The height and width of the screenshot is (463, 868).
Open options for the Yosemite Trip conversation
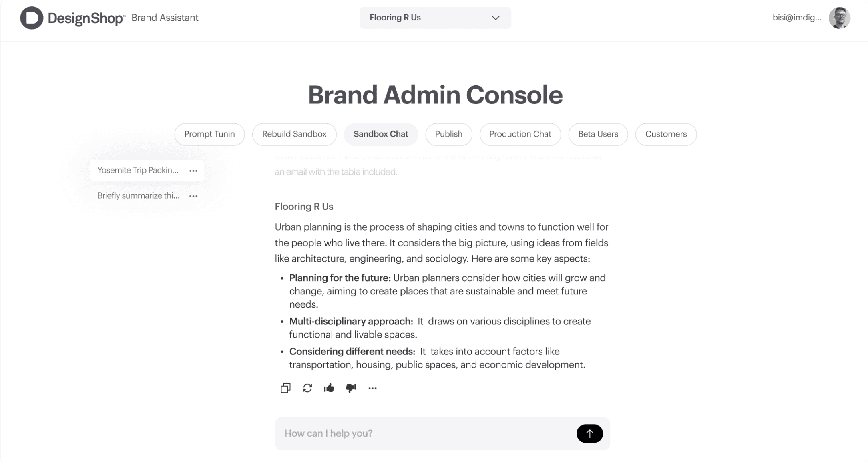pyautogui.click(x=193, y=170)
